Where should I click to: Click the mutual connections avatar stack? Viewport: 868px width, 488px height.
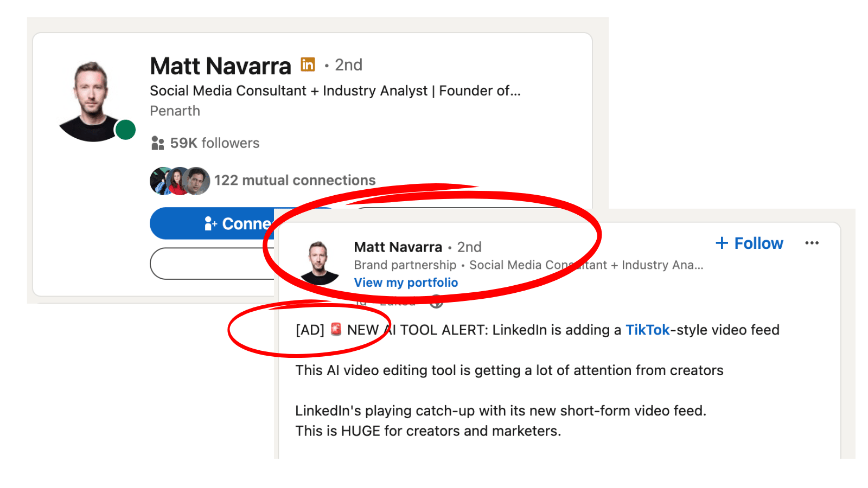click(180, 181)
